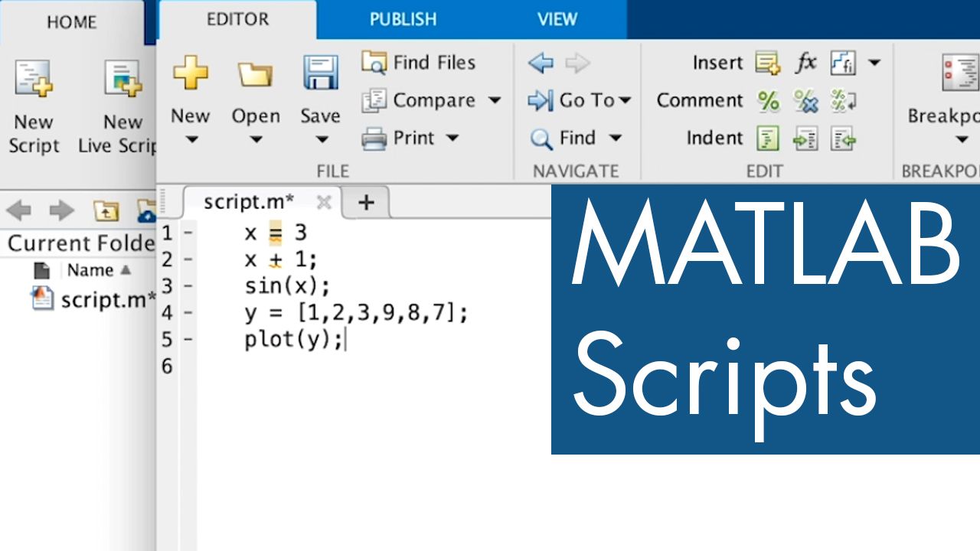Click the insert function fx icon
This screenshot has width=980, height=551.
[x=805, y=62]
